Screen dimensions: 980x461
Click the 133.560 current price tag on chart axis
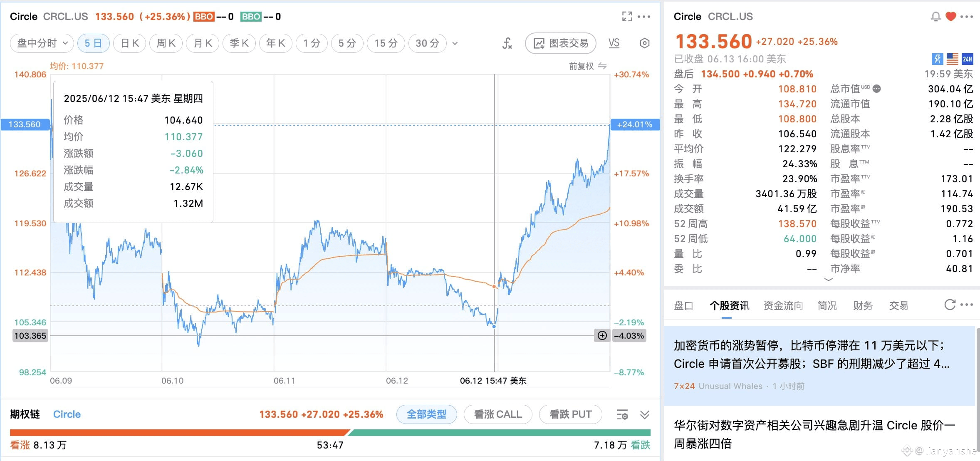coord(25,124)
